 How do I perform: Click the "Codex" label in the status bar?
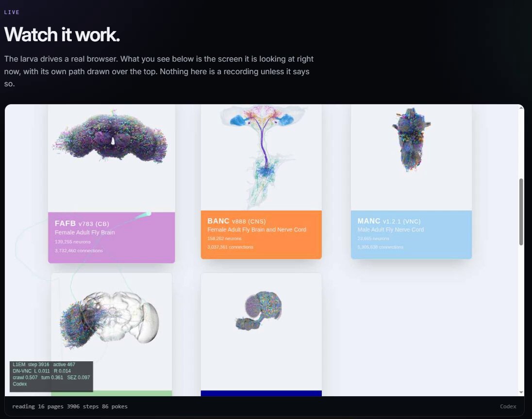(x=508, y=406)
